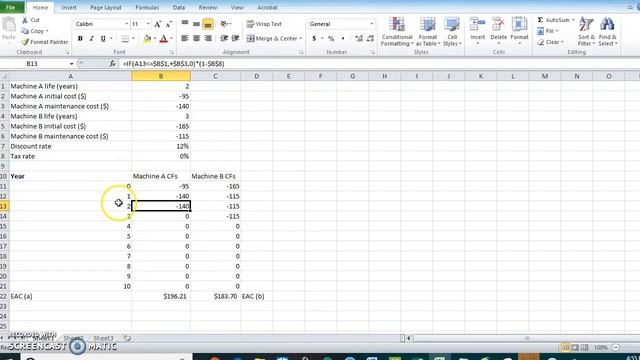
Task: Open Cell Styles gallery
Action: pos(452,32)
